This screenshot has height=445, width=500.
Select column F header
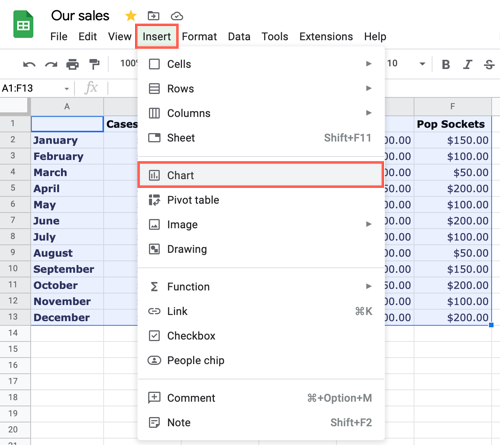coord(452,106)
